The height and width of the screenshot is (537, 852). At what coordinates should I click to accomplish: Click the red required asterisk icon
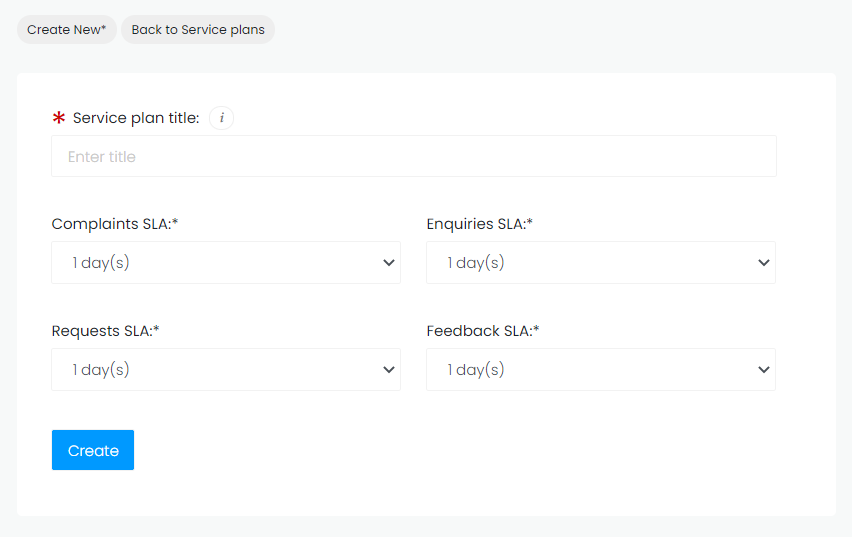tap(58, 118)
